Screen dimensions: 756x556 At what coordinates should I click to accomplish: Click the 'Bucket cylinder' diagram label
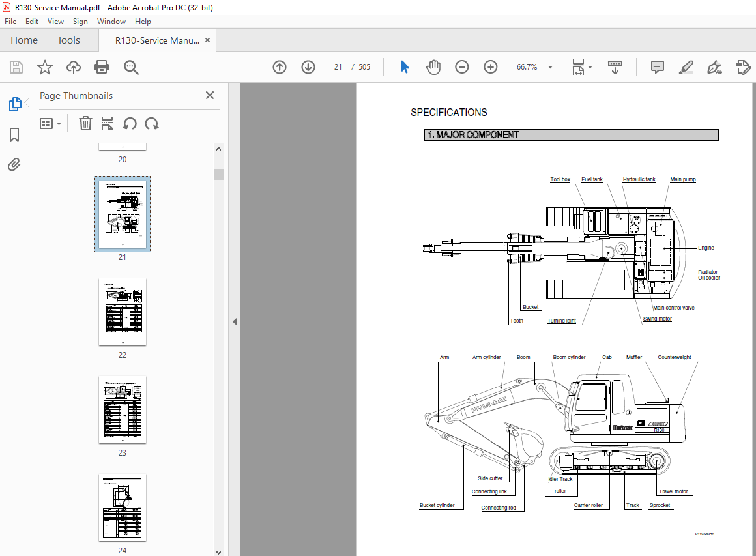tap(437, 505)
